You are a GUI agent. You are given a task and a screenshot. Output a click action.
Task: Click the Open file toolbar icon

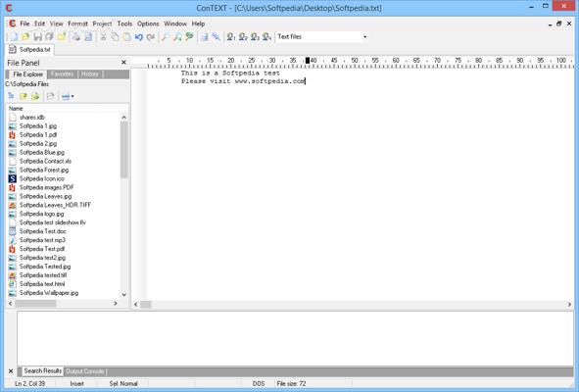(25, 36)
